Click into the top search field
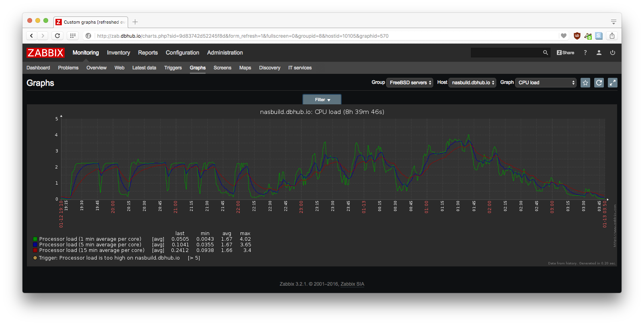Screen dimensions: 644x325 click(x=506, y=53)
